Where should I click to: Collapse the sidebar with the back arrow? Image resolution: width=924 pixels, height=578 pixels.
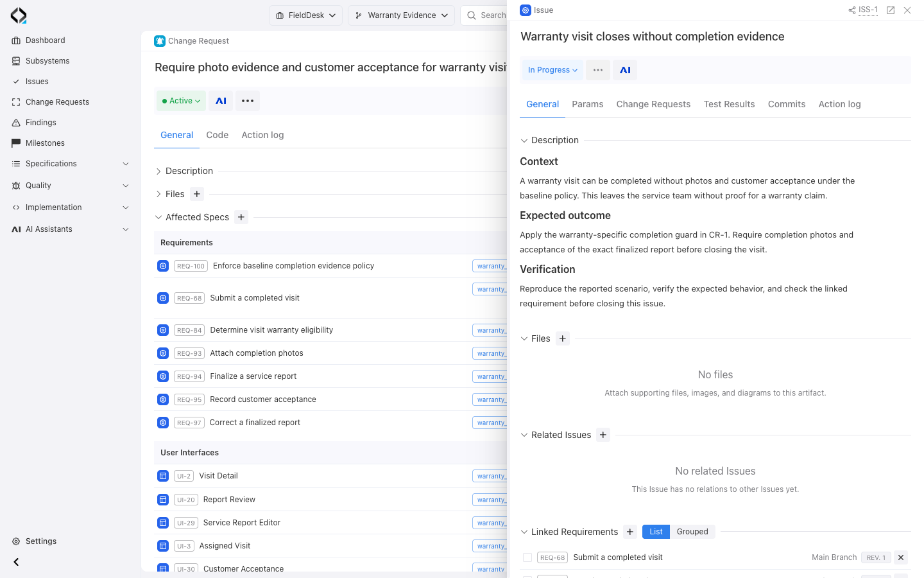[x=16, y=562]
